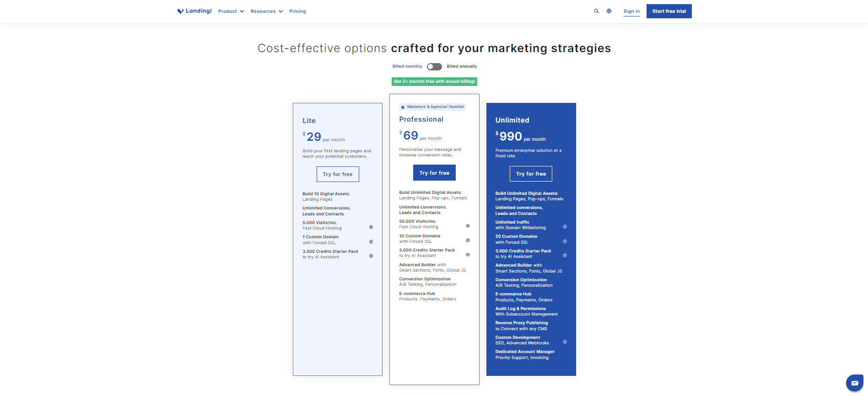Click Professional Conversion Optimization feature text

427,282
